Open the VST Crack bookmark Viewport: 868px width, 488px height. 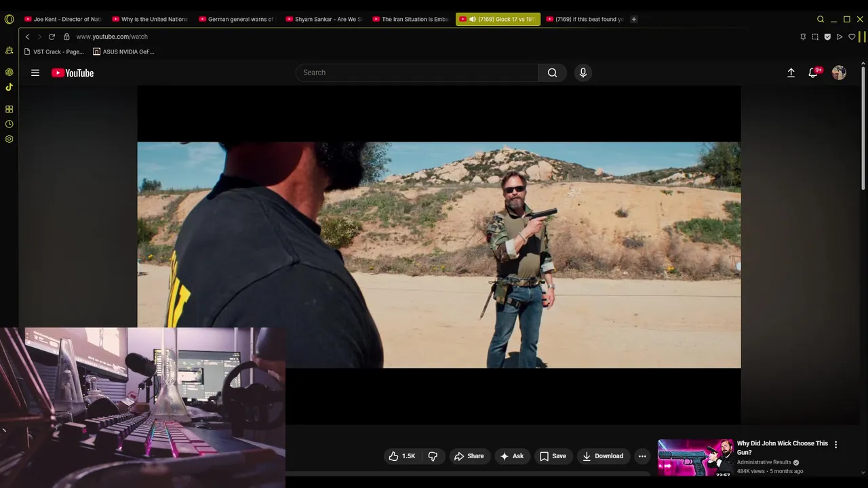pyautogui.click(x=54, y=52)
